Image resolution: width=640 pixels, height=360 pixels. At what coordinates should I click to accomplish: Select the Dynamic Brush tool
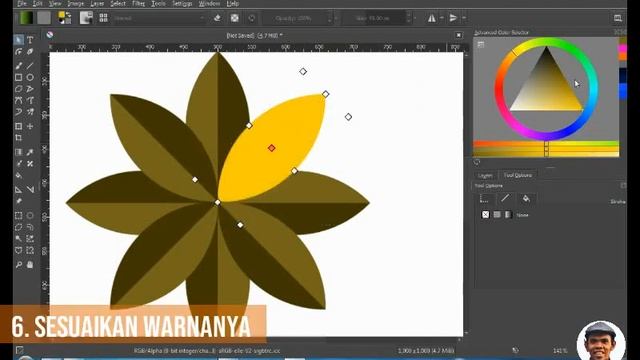point(19,111)
